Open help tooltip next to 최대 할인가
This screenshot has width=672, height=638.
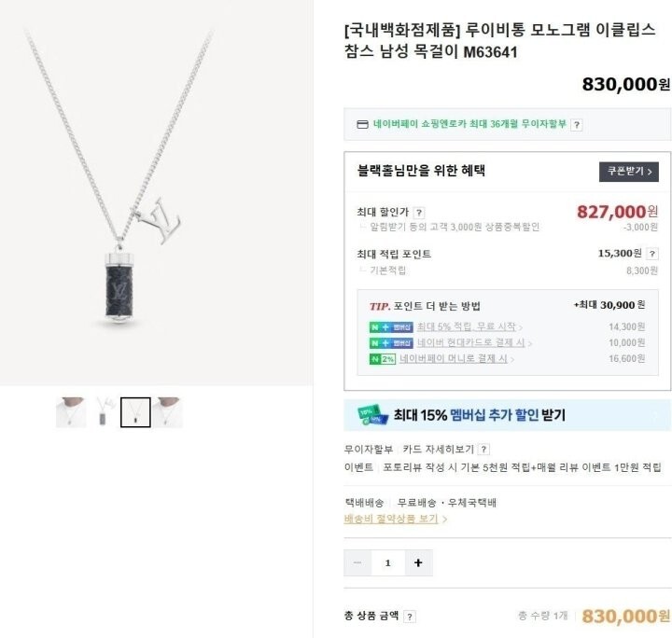419,213
